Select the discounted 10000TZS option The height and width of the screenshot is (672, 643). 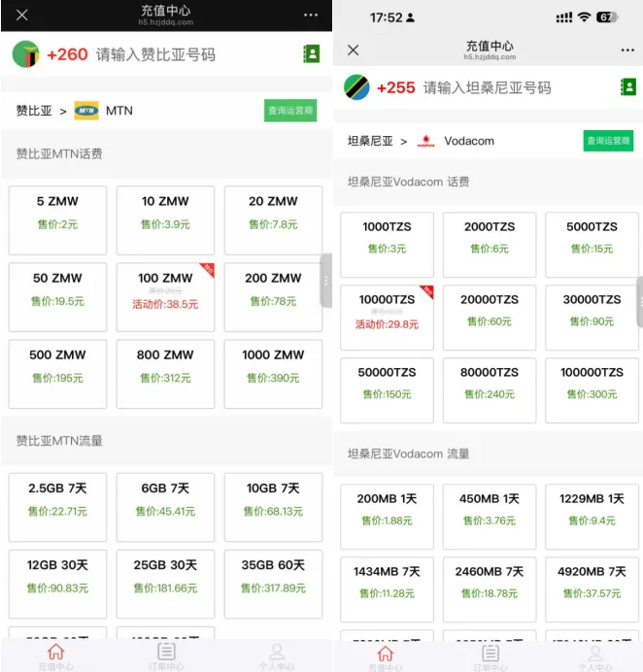pyautogui.click(x=388, y=318)
